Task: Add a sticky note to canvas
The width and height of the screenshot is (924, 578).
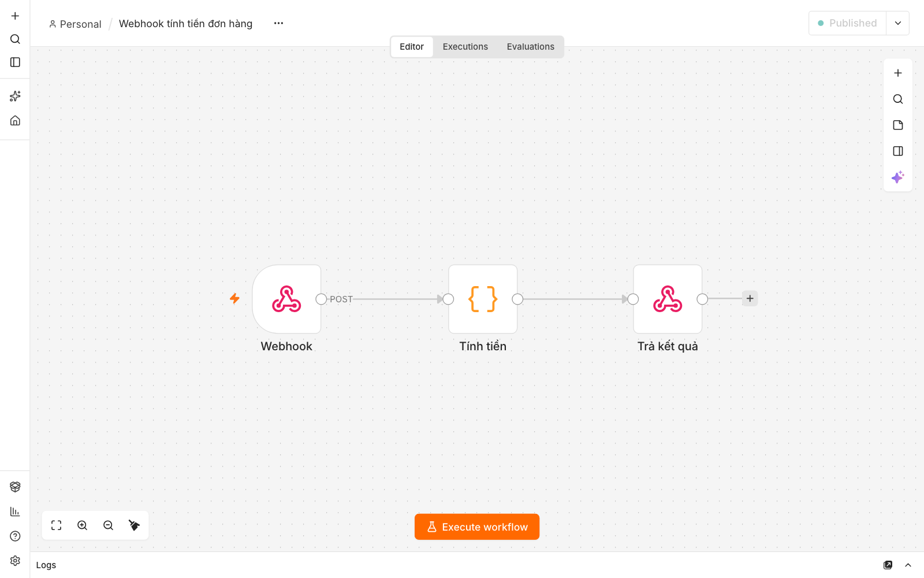Action: tap(898, 125)
